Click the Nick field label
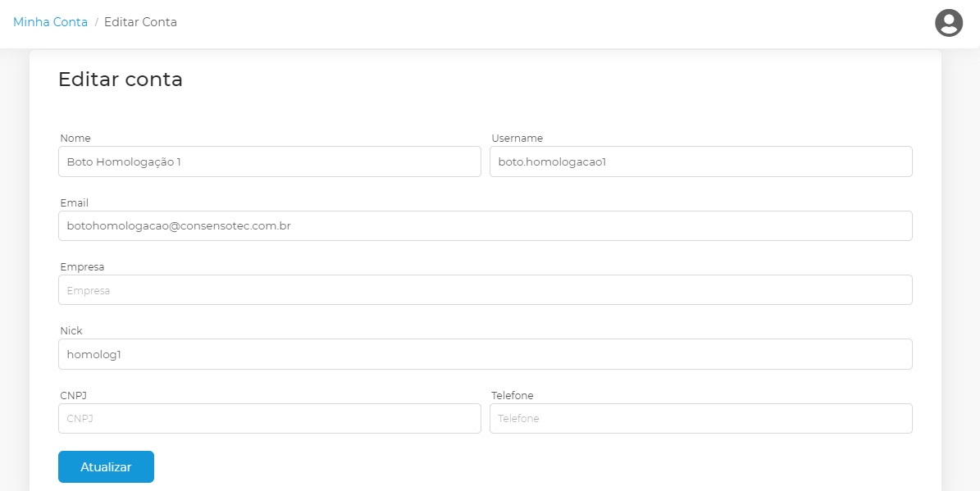The height and width of the screenshot is (491, 980). [71, 330]
